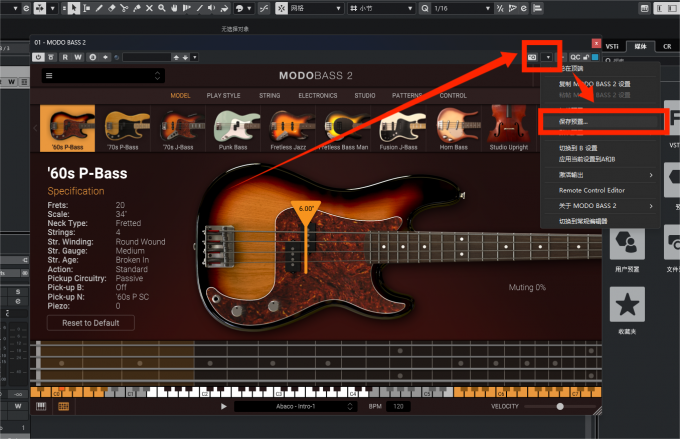Select the Zoom magnifier tool
This screenshot has height=439, width=680.
click(162, 8)
